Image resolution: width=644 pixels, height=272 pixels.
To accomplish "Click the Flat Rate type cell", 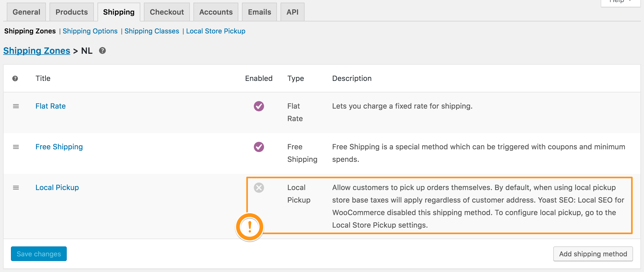I will tap(295, 112).
